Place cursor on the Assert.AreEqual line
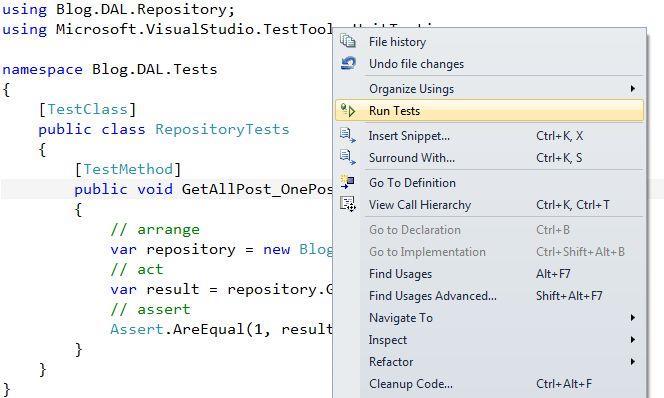The image size is (664, 398). point(222,329)
